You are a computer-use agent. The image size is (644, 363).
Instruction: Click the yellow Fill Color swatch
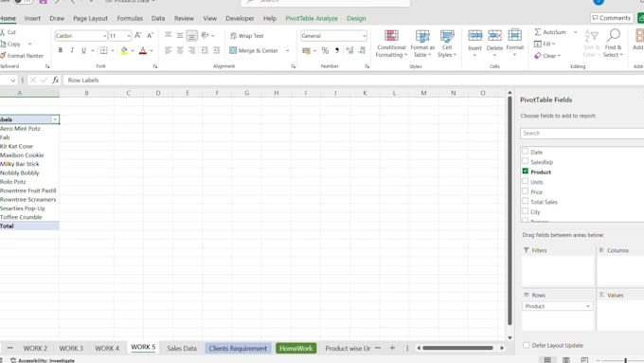click(x=124, y=50)
